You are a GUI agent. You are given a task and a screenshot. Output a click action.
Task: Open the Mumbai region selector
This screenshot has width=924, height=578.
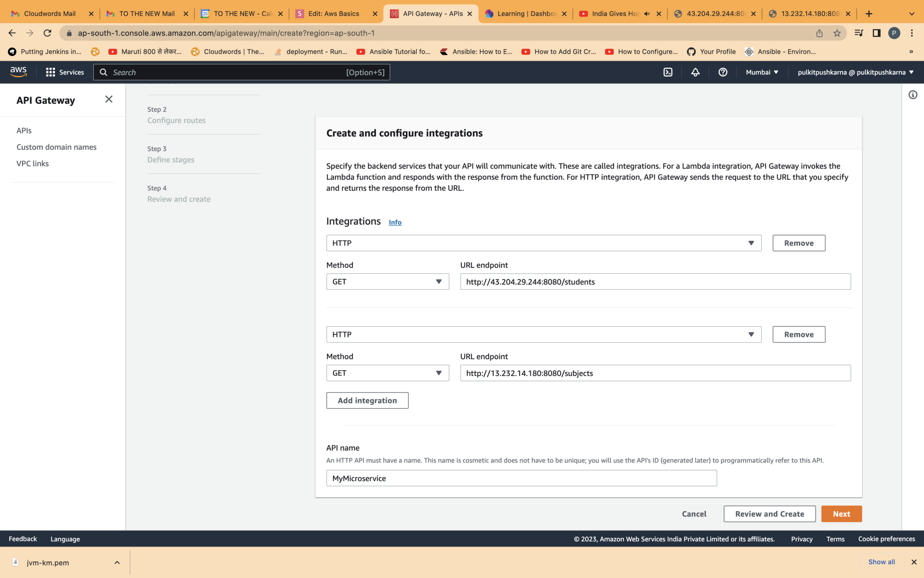761,72
